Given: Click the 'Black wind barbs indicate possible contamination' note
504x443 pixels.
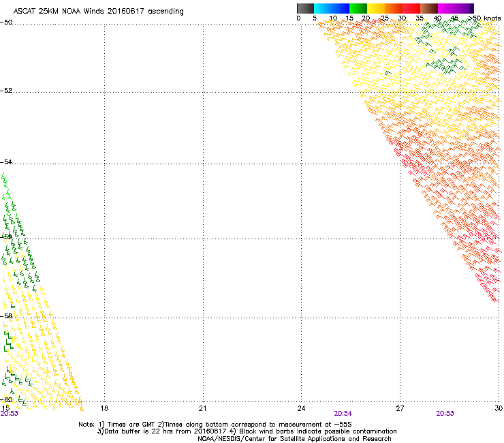Looking at the screenshot, I should 318,431.
